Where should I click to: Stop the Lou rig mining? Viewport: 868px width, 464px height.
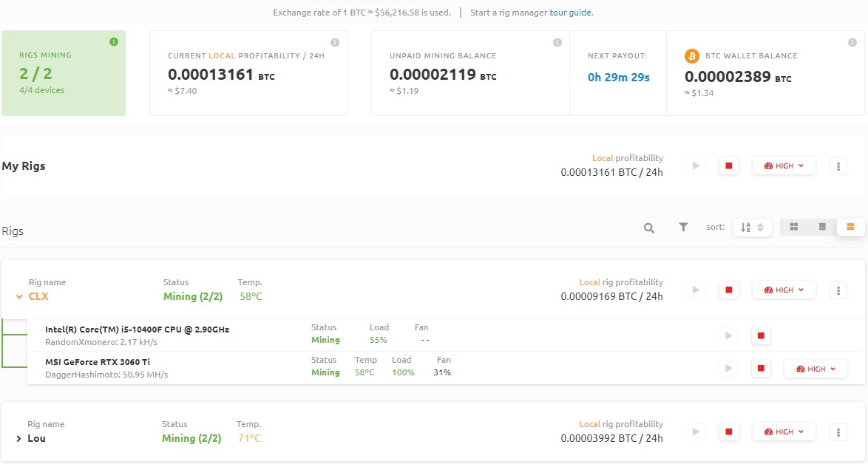(728, 432)
